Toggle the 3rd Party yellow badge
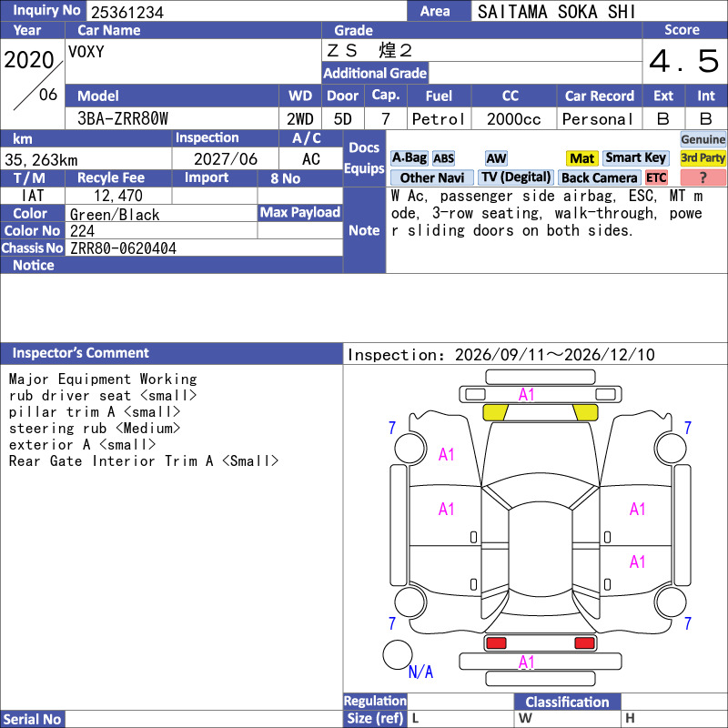Viewport: 728px width, 728px height. [x=703, y=158]
